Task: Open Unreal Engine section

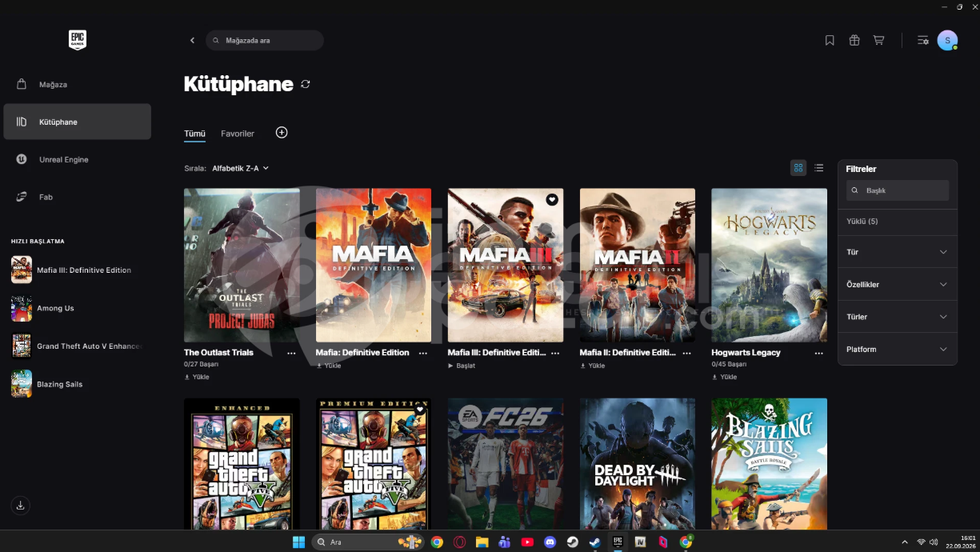Action: click(x=77, y=159)
